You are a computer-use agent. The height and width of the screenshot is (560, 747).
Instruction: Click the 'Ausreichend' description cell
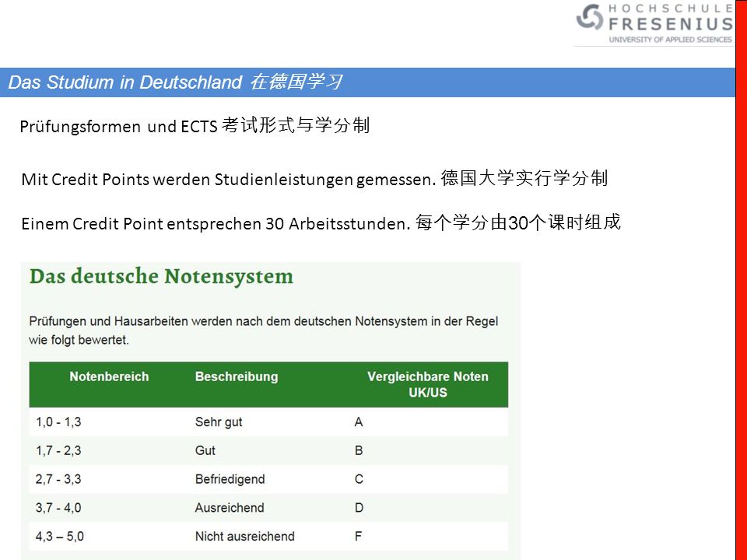click(x=230, y=508)
